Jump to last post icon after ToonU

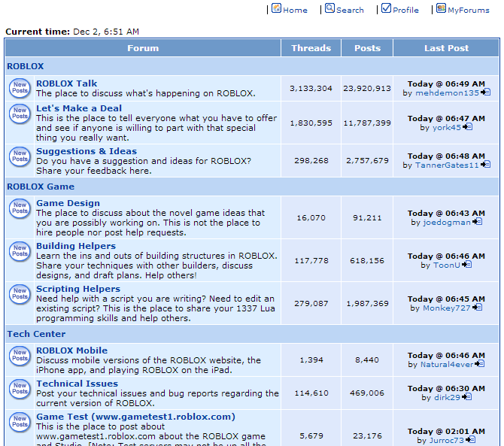coord(466,265)
